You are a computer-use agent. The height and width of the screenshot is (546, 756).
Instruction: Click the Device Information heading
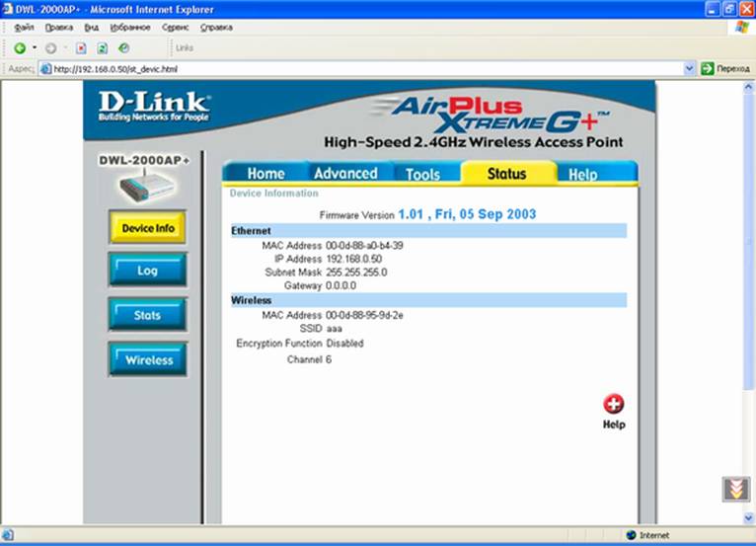(x=273, y=194)
